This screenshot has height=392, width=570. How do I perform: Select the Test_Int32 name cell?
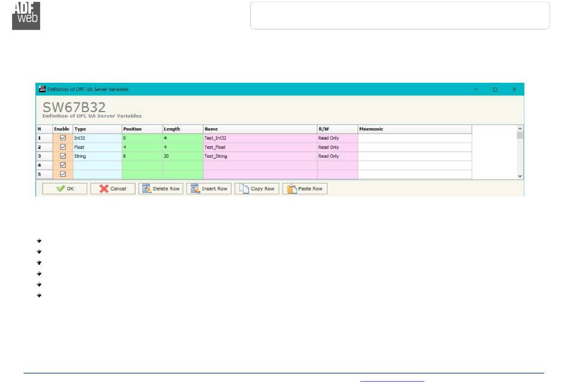tap(260, 138)
